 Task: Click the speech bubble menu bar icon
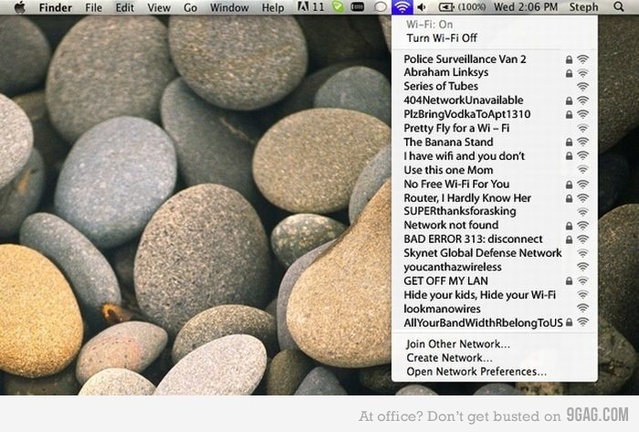380,8
